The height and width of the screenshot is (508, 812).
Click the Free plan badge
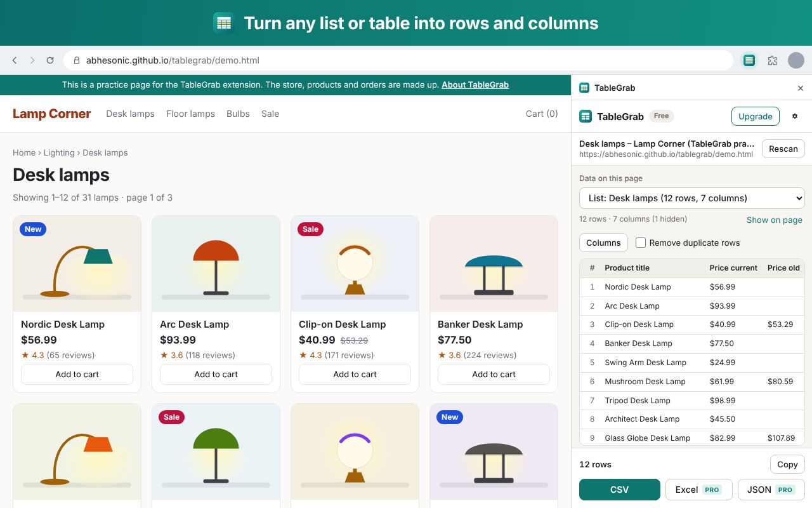(661, 116)
